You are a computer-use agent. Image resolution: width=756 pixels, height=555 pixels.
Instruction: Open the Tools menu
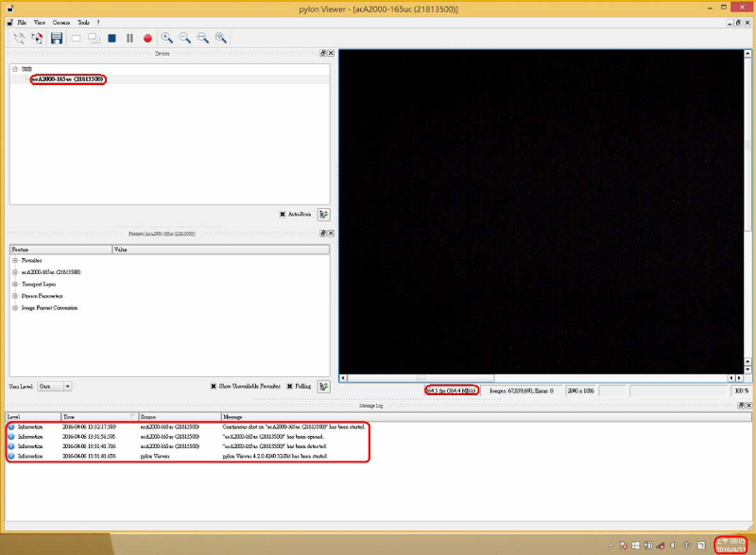(84, 21)
